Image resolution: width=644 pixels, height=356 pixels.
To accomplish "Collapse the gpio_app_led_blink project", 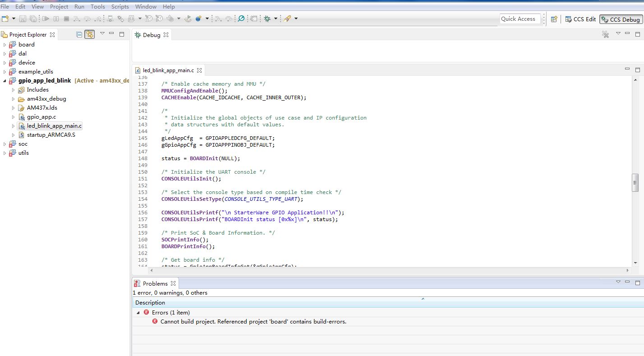I will click(5, 81).
